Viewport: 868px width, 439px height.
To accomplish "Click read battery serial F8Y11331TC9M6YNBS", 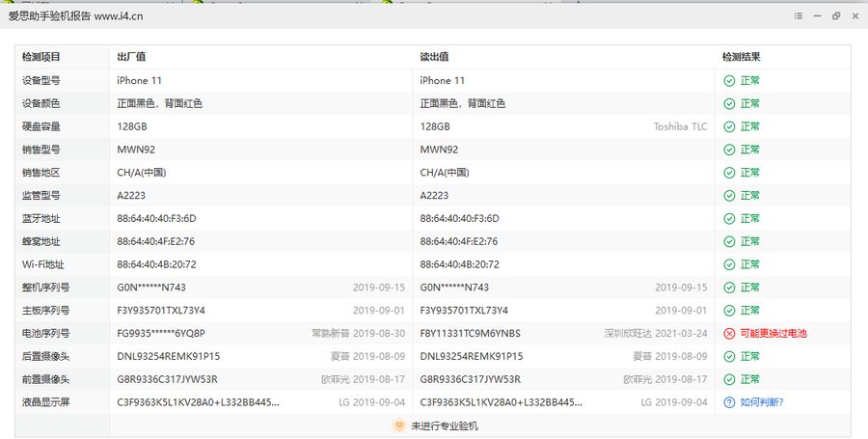I will coord(470,333).
